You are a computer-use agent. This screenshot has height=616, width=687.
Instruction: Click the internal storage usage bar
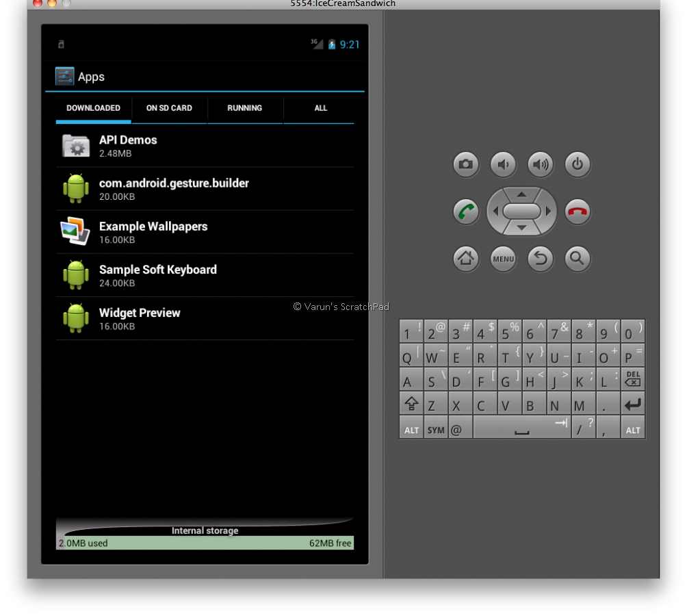pos(205,543)
